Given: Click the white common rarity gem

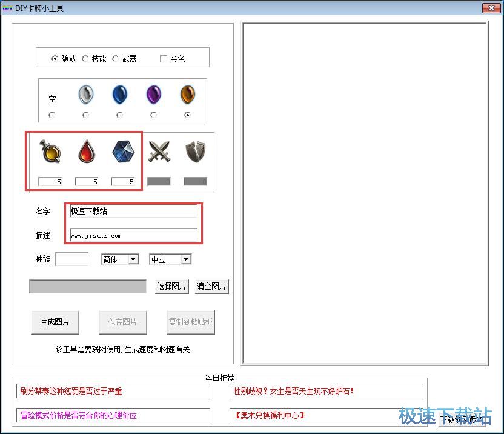Looking at the screenshot, I should tap(86, 95).
